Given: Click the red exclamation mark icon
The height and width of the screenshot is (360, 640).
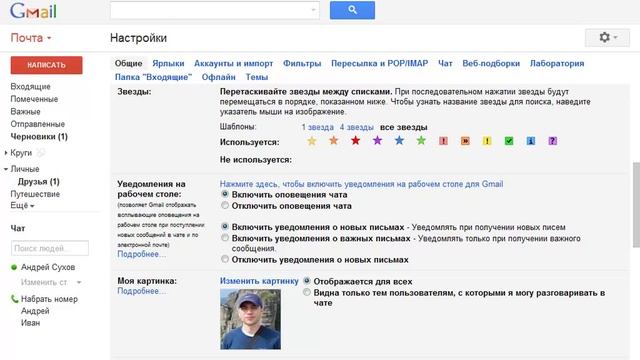Looking at the screenshot, I should [x=443, y=141].
